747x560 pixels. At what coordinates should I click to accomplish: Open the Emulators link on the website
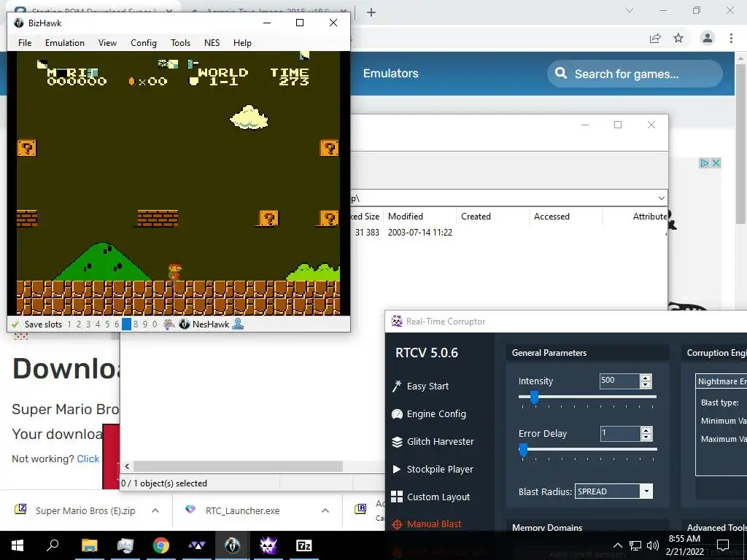pos(391,74)
